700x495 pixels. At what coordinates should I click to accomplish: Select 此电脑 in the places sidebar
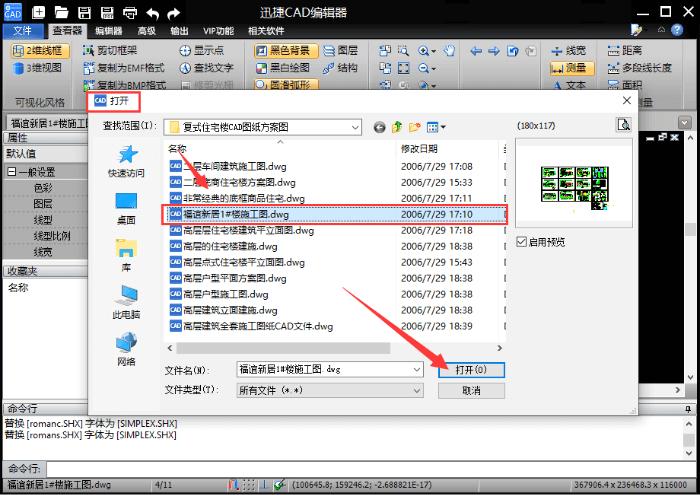126,303
